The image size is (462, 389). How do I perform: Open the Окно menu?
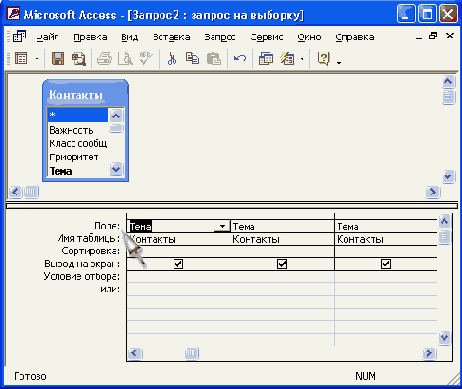coord(309,37)
